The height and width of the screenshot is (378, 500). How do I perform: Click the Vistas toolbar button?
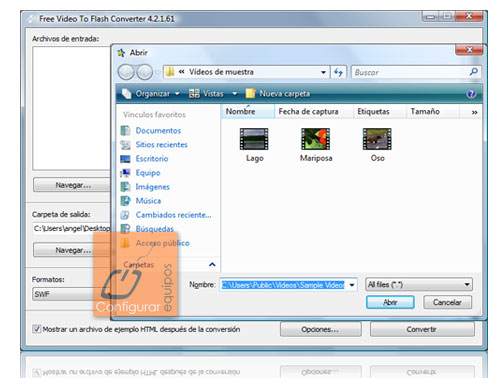[x=206, y=94]
